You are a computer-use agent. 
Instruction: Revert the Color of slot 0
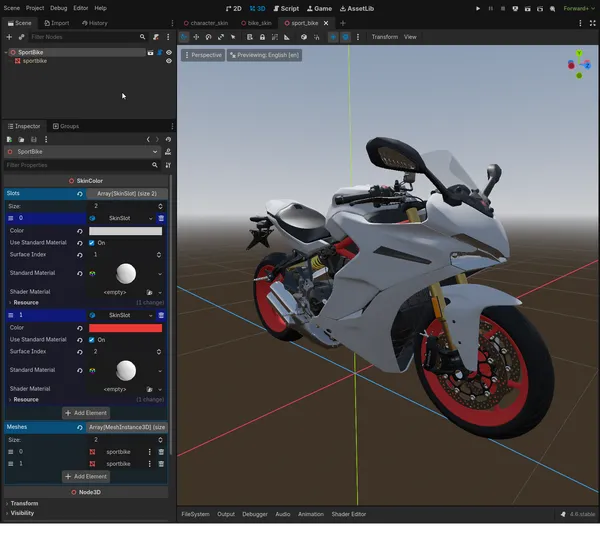[80, 231]
